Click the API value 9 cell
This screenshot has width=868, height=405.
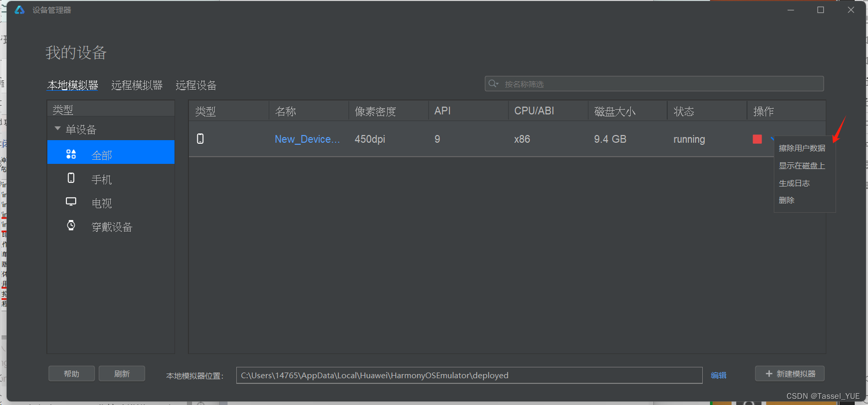[437, 139]
